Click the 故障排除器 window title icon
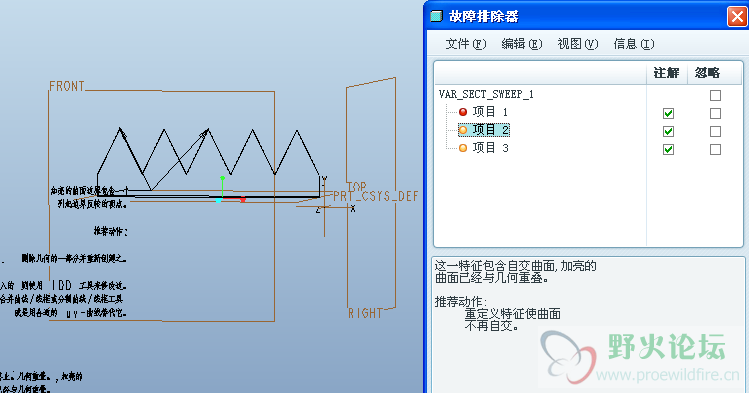The image size is (749, 393). click(437, 17)
